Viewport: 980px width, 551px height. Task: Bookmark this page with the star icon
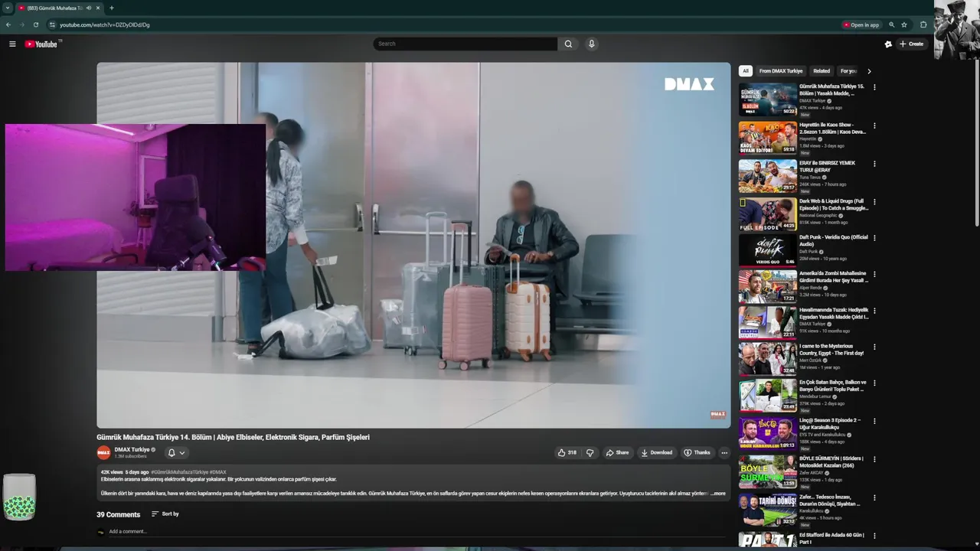point(904,24)
